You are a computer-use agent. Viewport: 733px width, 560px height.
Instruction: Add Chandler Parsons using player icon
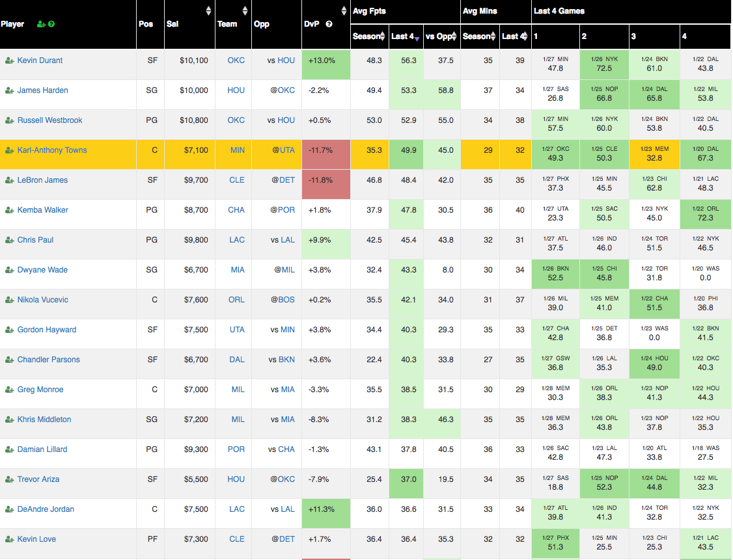(x=9, y=360)
